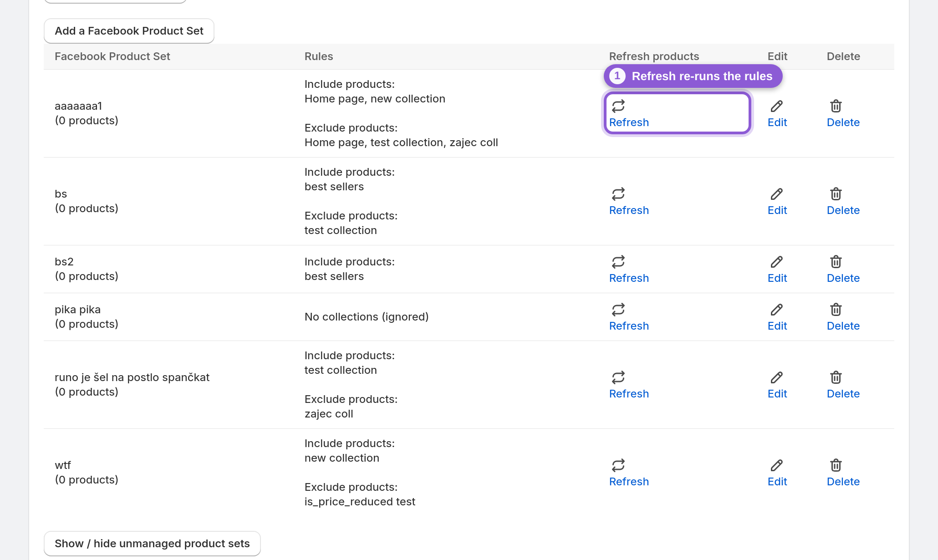Click Refresh link for wtf set
The width and height of the screenshot is (938, 560).
pos(629,482)
